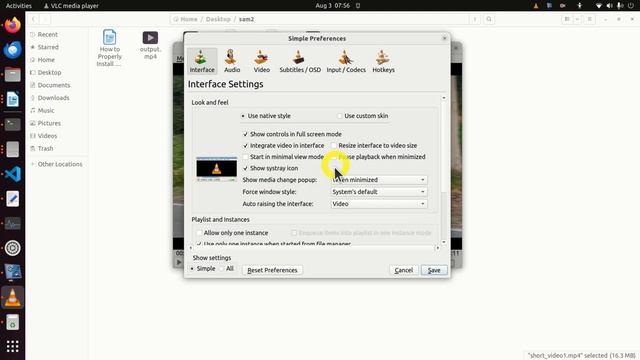Select the Simple show settings radio

pyautogui.click(x=202, y=269)
